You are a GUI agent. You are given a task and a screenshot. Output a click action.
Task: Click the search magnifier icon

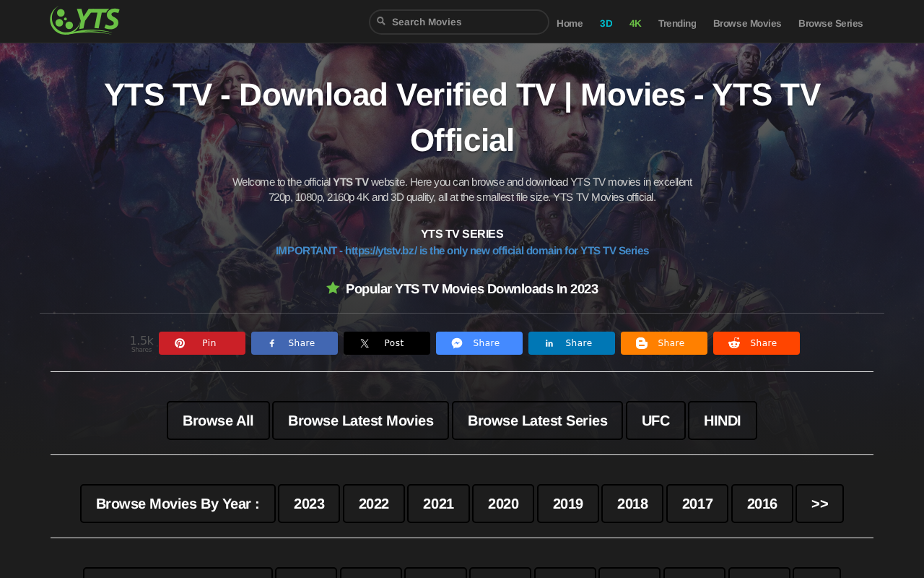pos(381,21)
